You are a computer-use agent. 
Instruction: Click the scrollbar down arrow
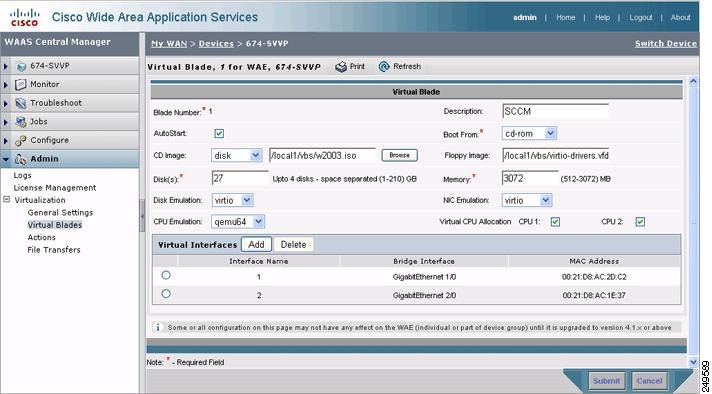coord(693,362)
